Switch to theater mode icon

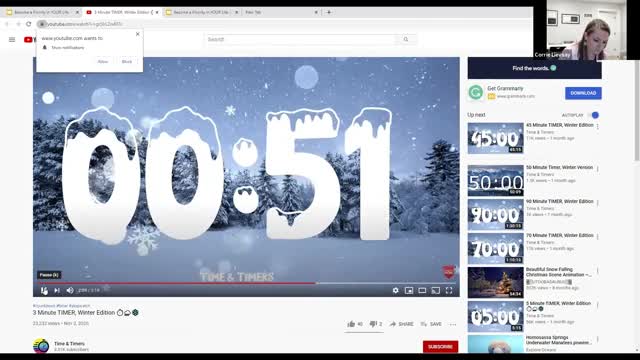422,290
